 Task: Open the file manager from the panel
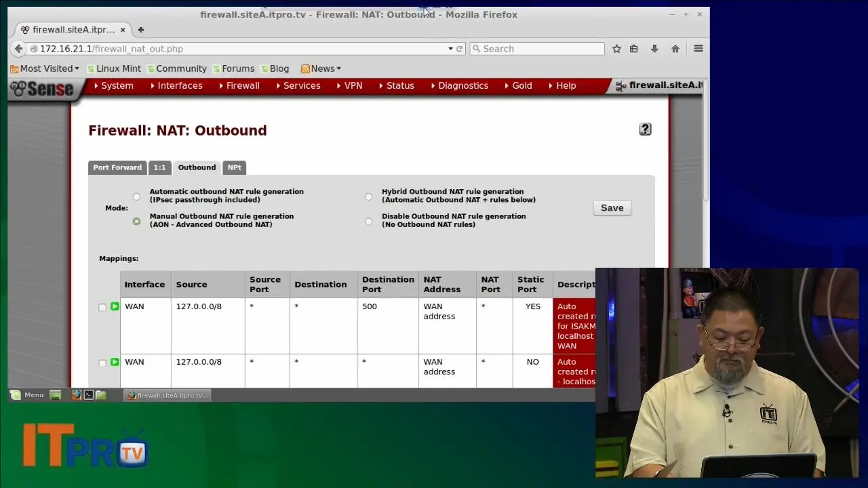pyautogui.click(x=100, y=394)
